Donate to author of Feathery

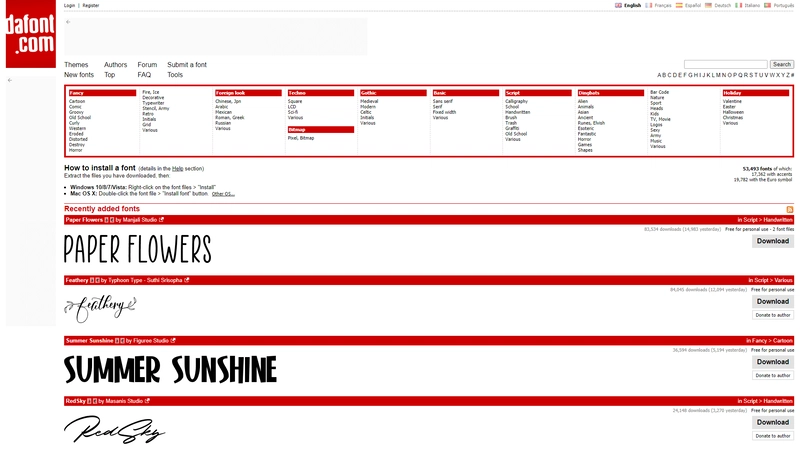[773, 315]
